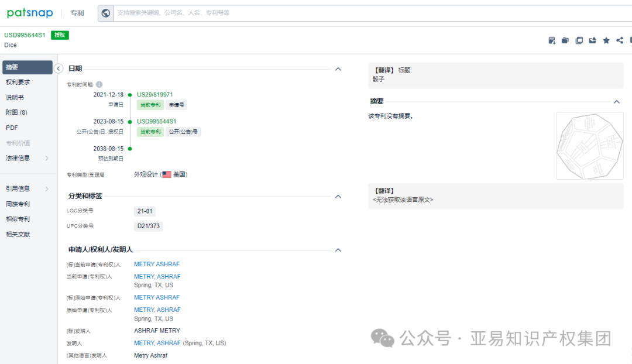Click the copy patent info icon
The height and width of the screenshot is (364, 632).
(x=579, y=40)
